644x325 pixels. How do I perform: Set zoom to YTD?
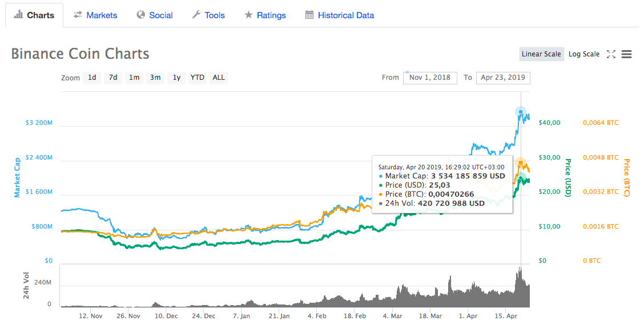click(x=198, y=78)
